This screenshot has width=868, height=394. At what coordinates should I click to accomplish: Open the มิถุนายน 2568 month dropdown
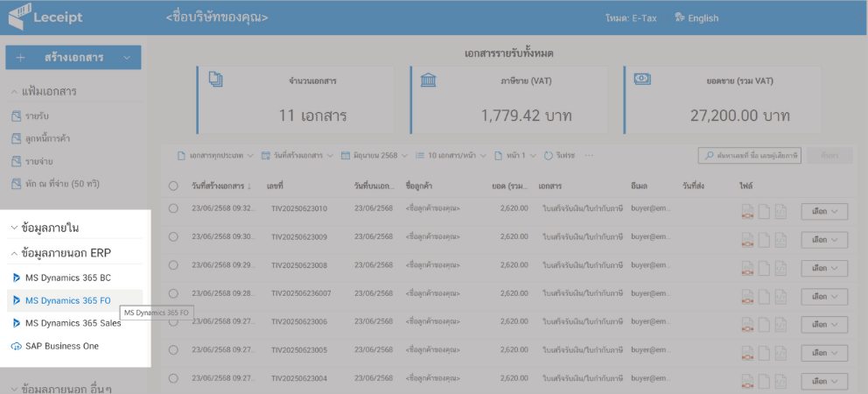[x=375, y=156]
